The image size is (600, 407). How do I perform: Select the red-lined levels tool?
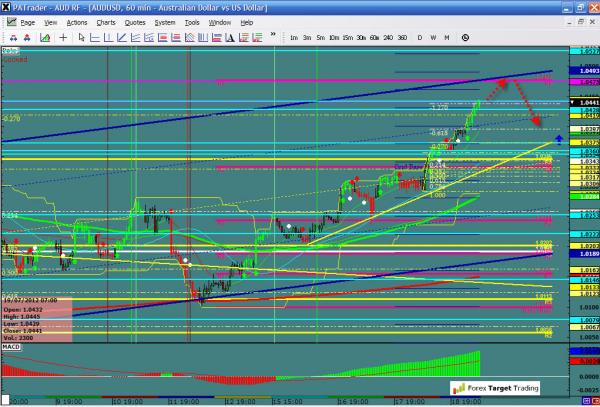244,37
